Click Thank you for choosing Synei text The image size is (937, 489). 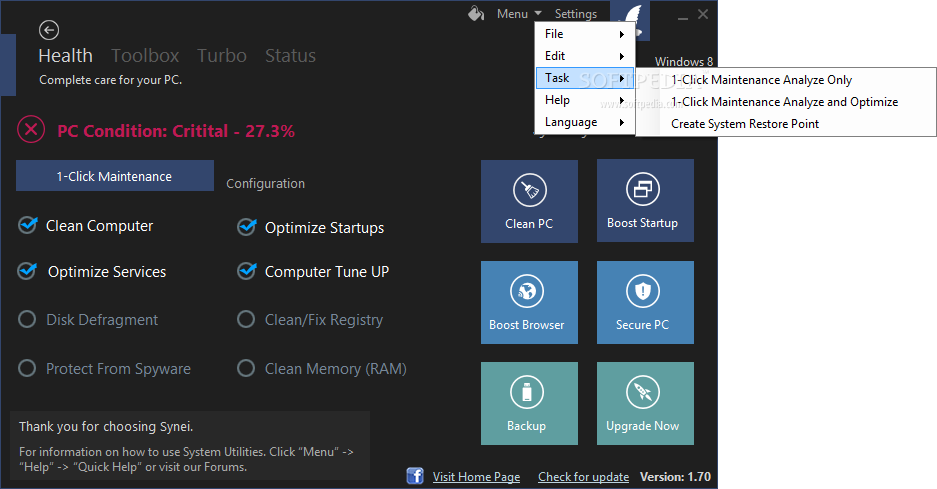point(106,426)
